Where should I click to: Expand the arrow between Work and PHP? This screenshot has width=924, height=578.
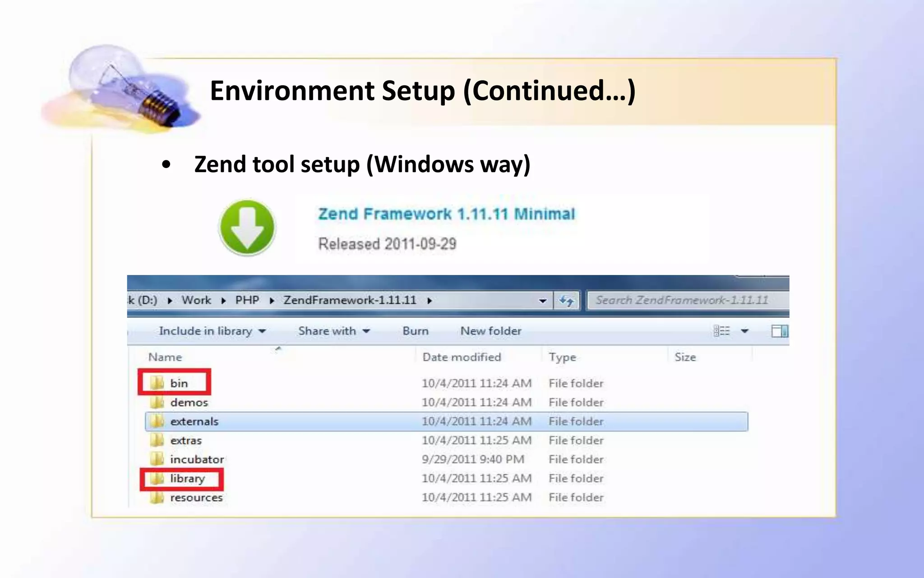(223, 301)
